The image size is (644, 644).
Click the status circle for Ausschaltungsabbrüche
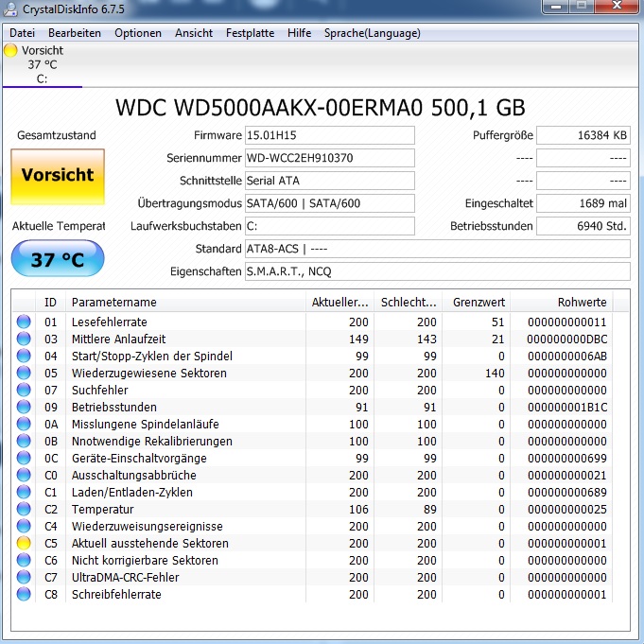(x=24, y=475)
